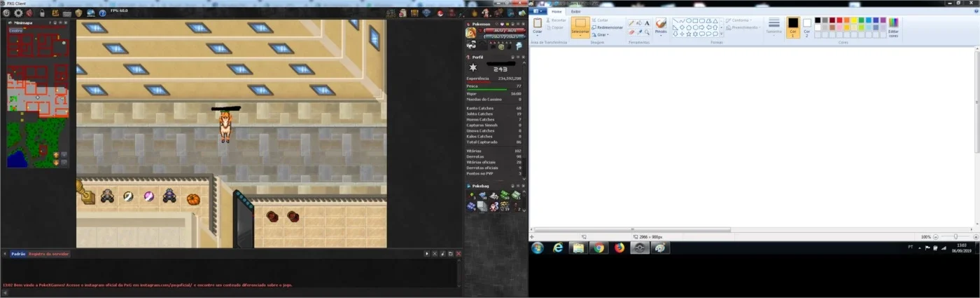The image size is (980, 298).
Task: Click the padlock icon in PXG toolbar
Action: (x=42, y=13)
